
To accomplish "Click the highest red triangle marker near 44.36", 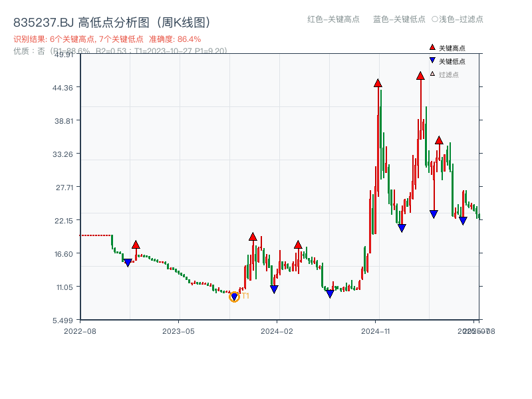I will 378,84.
